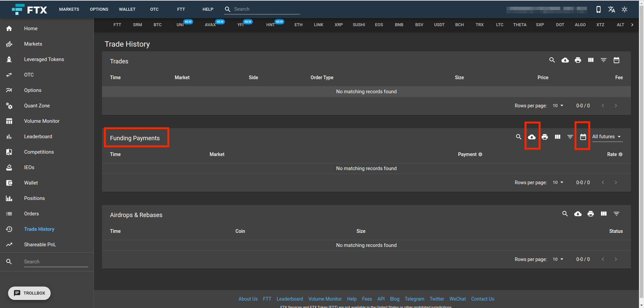Select SUSHI in the ticker bar
The width and height of the screenshot is (644, 308).
(x=359, y=25)
